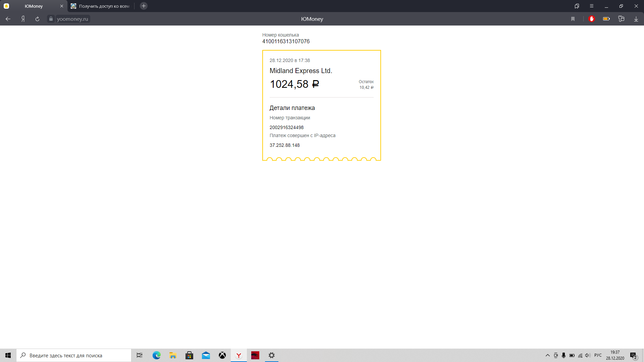Open Microsoft Store from the taskbar
This screenshot has width=644, height=362.
[x=189, y=355]
